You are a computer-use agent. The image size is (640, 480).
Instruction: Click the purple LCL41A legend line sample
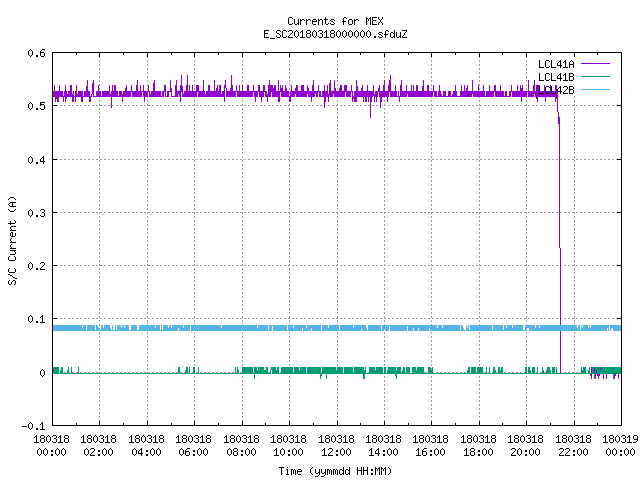(595, 64)
